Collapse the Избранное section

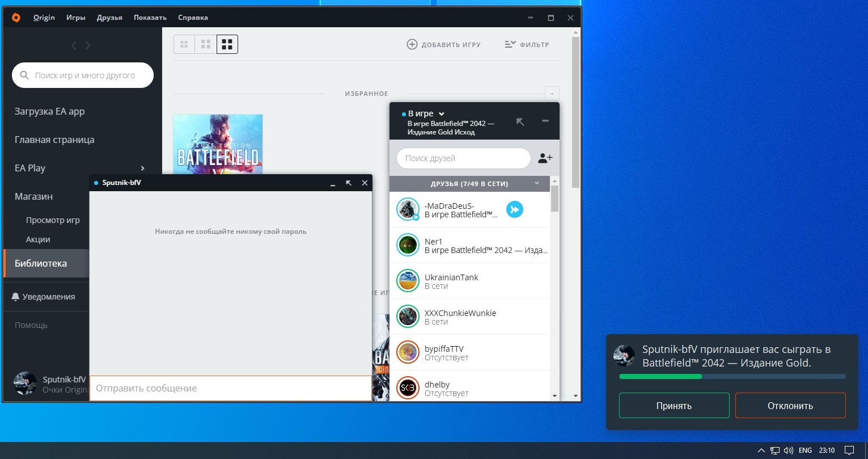click(x=552, y=94)
